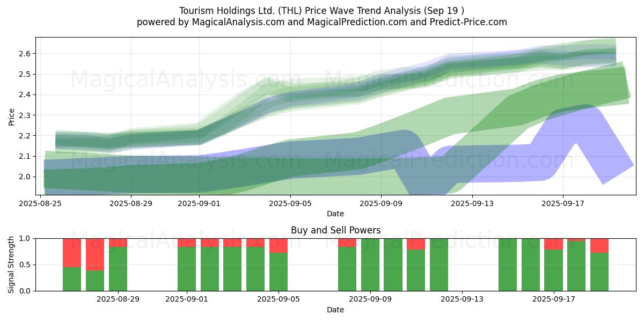Image resolution: width=644 pixels, height=322 pixels.
Task: Click the 2025-09-13 date tick under bar chart
Action: click(x=462, y=299)
